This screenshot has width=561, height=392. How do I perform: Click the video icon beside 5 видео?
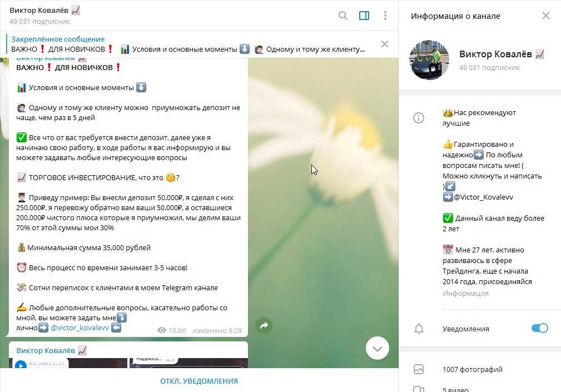click(419, 389)
